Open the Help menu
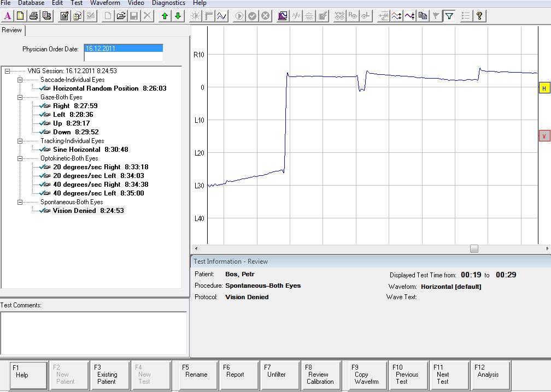This screenshot has height=392, width=551. pos(200,3)
